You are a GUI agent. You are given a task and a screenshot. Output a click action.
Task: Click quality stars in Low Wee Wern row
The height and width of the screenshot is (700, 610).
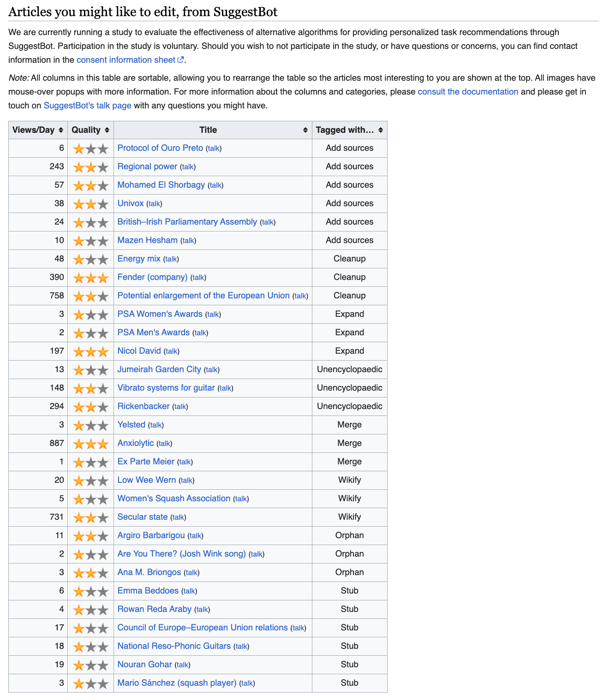91,481
